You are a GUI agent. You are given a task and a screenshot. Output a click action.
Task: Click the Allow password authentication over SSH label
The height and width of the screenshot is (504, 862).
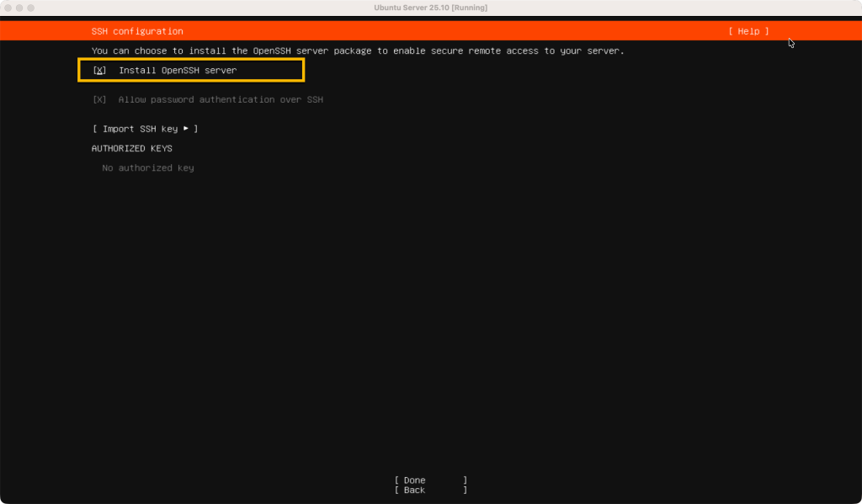pyautogui.click(x=221, y=100)
